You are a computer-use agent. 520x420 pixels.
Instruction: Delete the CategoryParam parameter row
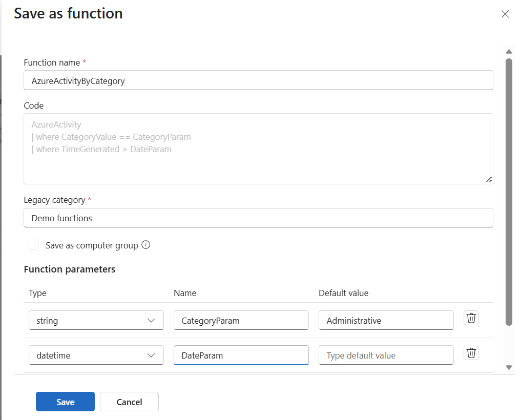tap(471, 318)
